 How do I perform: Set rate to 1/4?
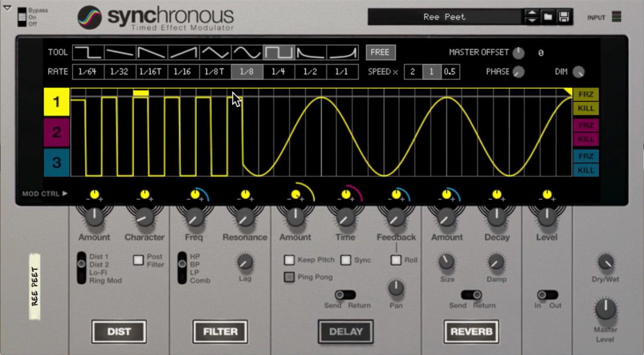279,72
